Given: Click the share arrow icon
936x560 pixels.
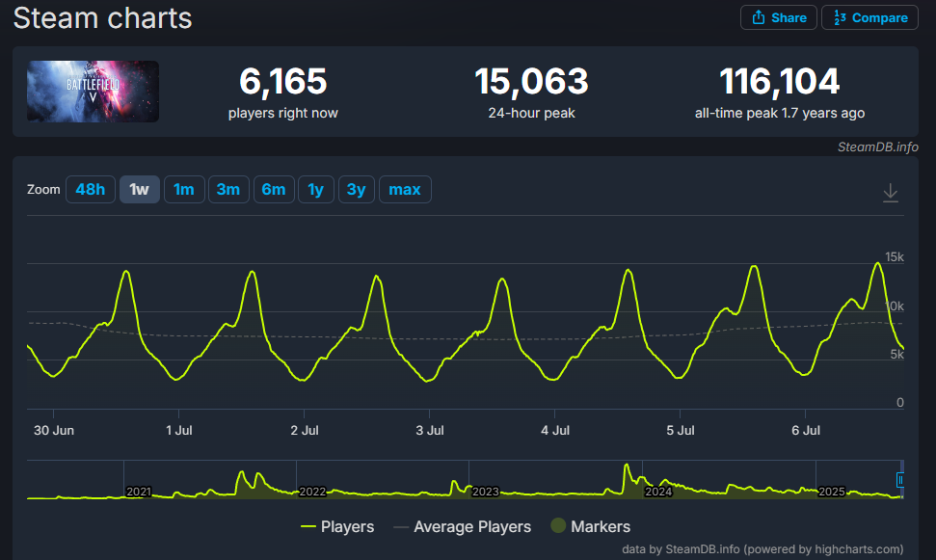Looking at the screenshot, I should 758,17.
